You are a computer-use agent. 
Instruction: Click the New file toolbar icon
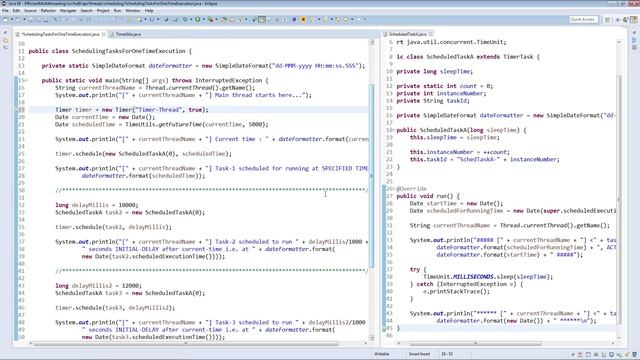click(x=5, y=19)
